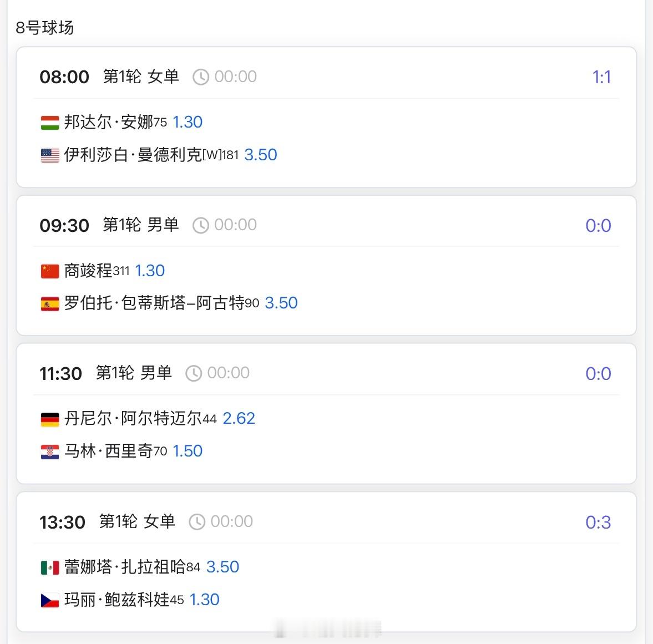Select odds 1.30 for 邦达尔·安娜
This screenshot has height=644, width=653.
[188, 122]
